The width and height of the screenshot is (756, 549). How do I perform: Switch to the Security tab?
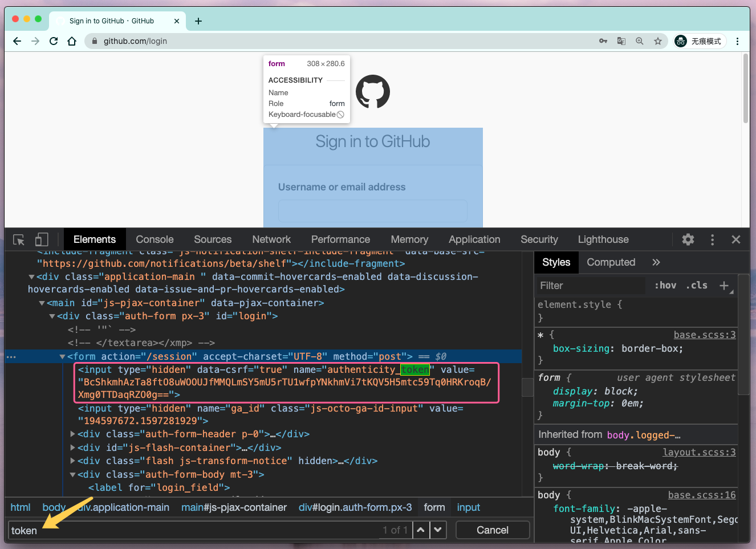(539, 239)
